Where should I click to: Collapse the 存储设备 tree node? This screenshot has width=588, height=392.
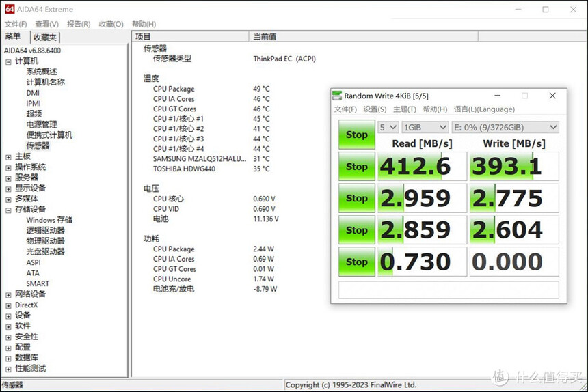click(x=8, y=210)
